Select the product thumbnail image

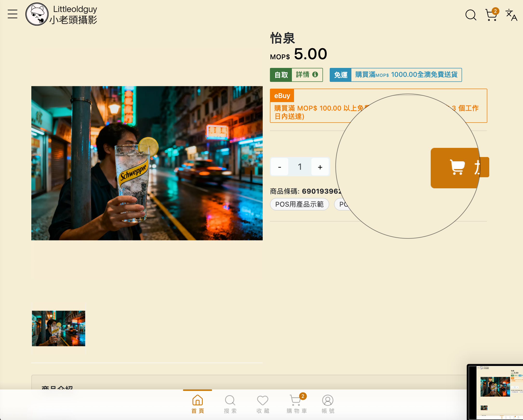59,328
